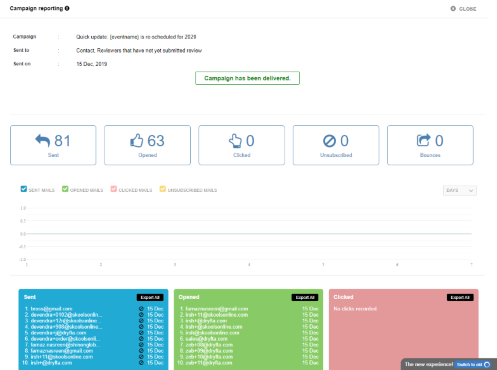Click delivered check icon for Sent row 5

click(x=141, y=333)
